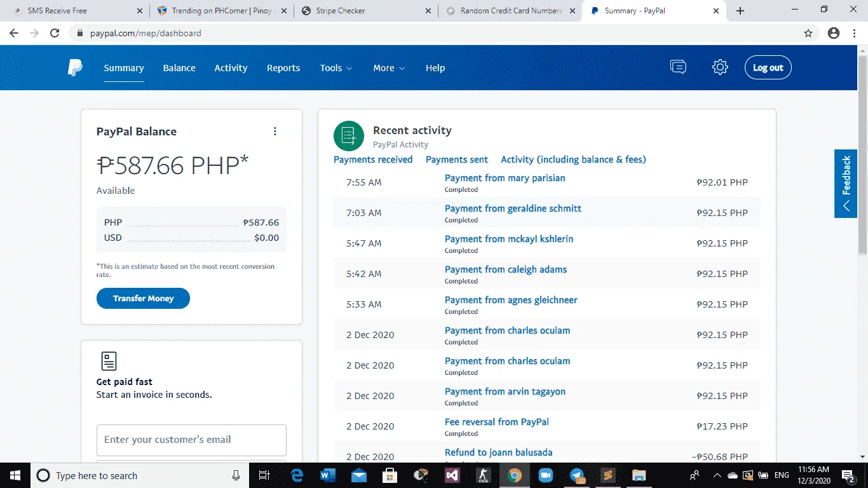The image size is (868, 488).
Task: Open the Windows notification center
Action: [848, 475]
